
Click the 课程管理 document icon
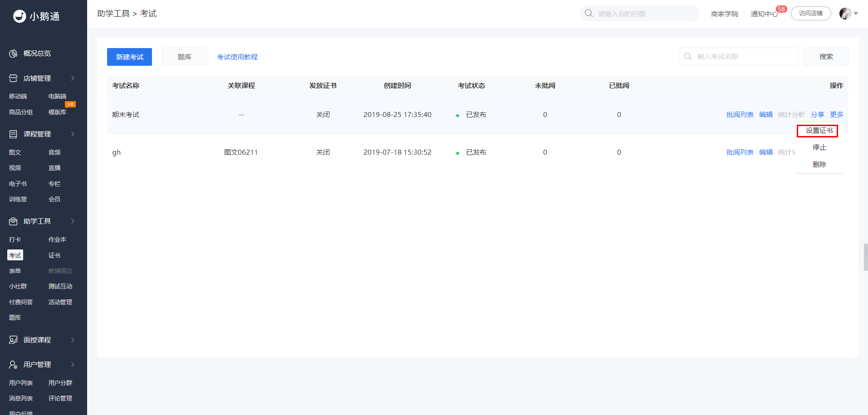coord(13,134)
